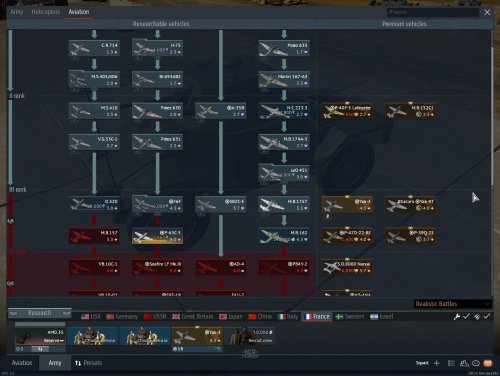Open the Realistic Battles dropdown

[453, 304]
